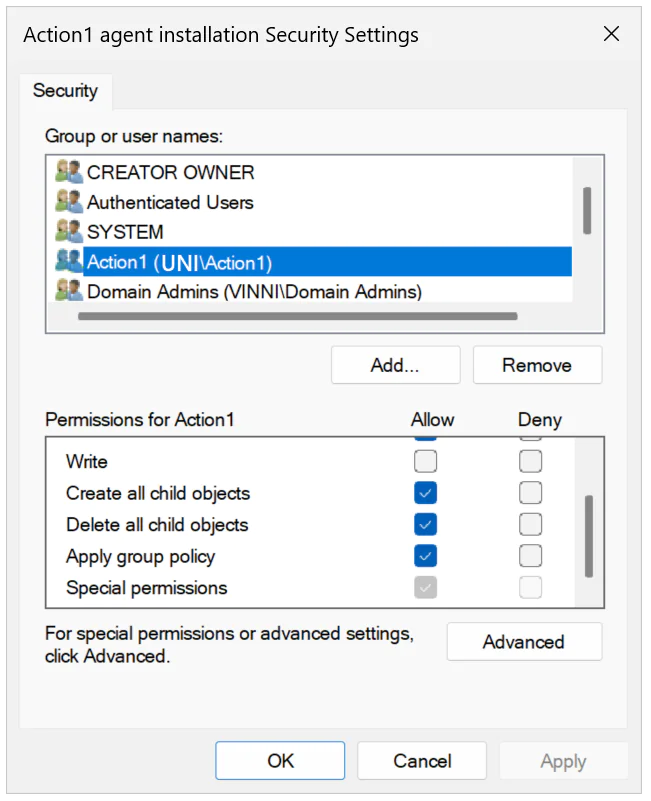Image resolution: width=651 pixels, height=801 pixels.
Task: Switch to the Security tab
Action: pos(66,91)
